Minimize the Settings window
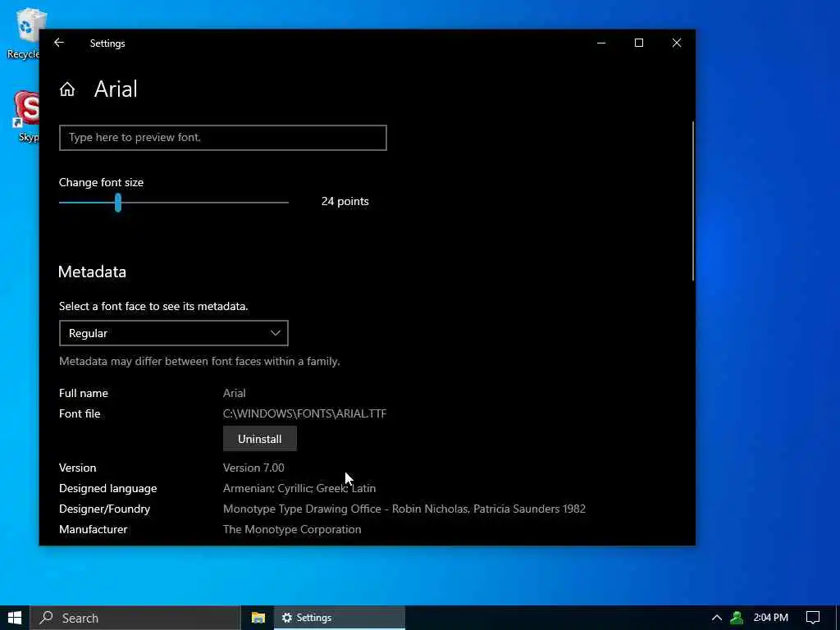The height and width of the screenshot is (630, 840). click(x=601, y=43)
